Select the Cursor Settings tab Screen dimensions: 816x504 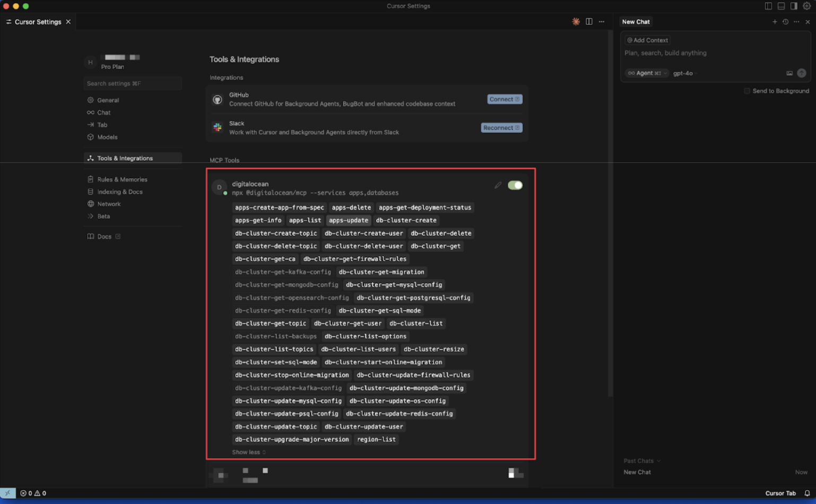(37, 22)
